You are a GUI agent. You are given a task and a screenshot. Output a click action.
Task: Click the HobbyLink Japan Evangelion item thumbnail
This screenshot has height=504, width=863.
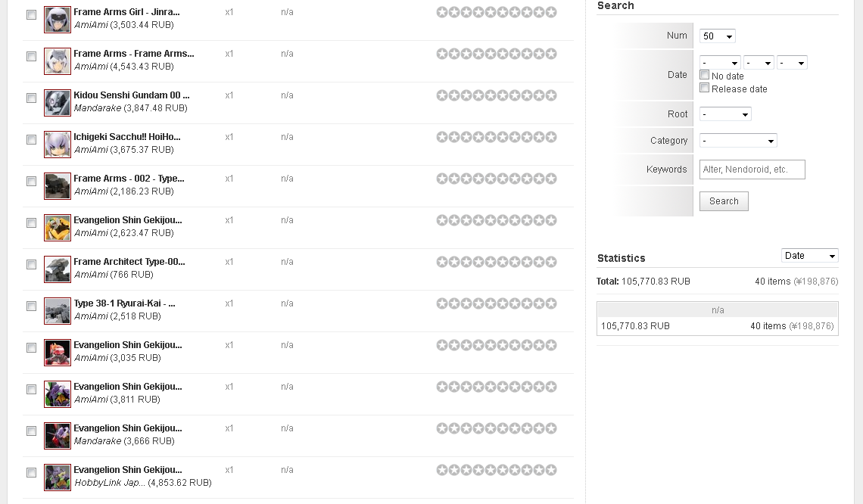pos(57,478)
